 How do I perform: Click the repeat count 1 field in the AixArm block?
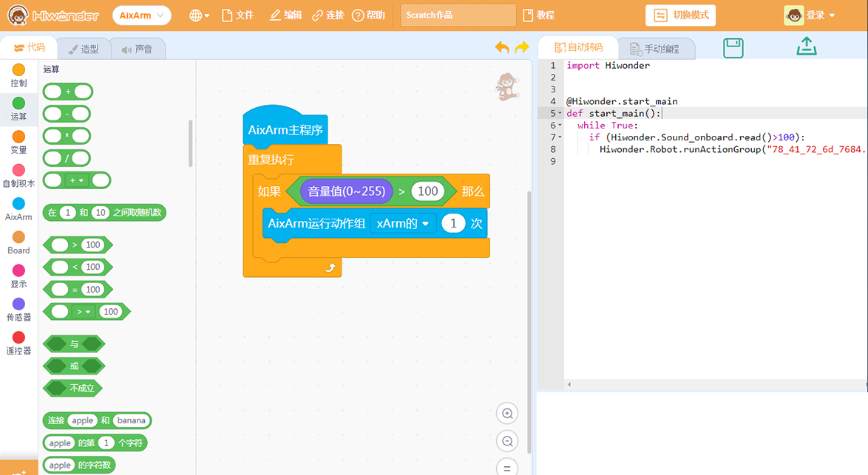click(452, 223)
